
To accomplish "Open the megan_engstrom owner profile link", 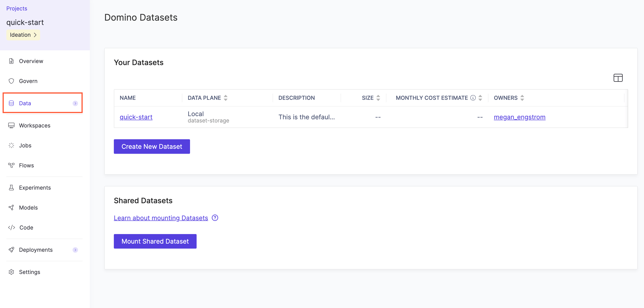I will pyautogui.click(x=520, y=117).
